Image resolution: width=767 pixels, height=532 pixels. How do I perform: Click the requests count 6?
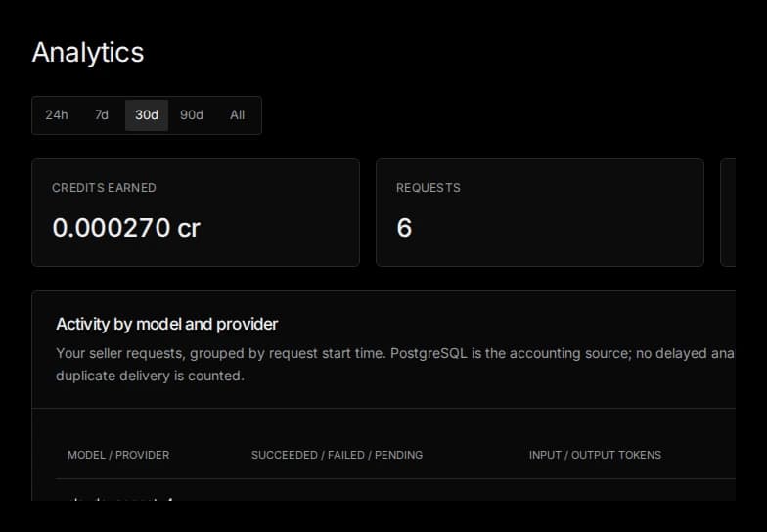(405, 228)
